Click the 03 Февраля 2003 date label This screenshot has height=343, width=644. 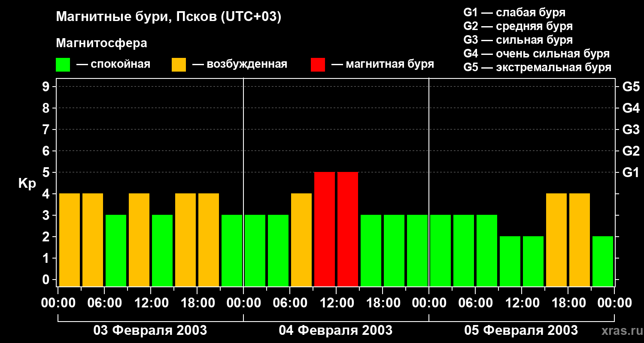(x=150, y=331)
